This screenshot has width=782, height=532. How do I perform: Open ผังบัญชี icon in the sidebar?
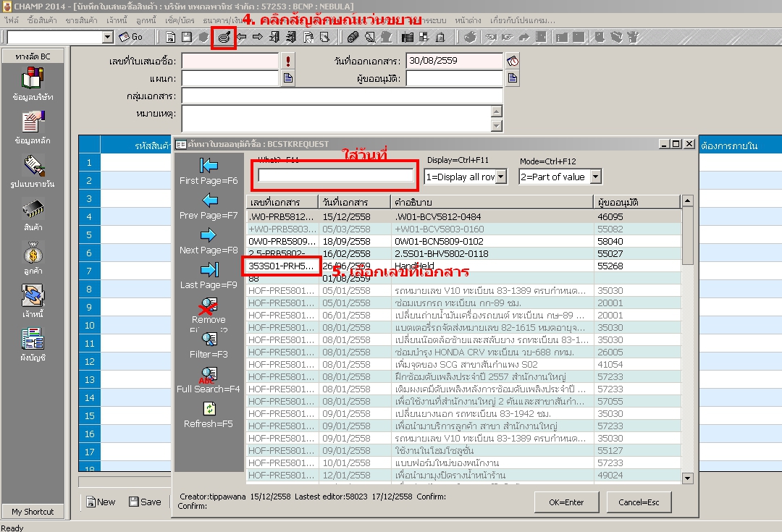pyautogui.click(x=33, y=345)
